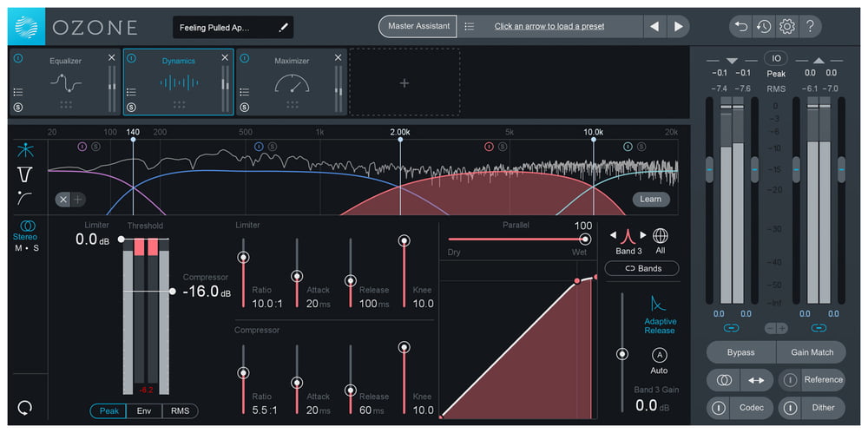This screenshot has width=868, height=433.
Task: Select the Maximizer module tile
Action: [x=292, y=82]
